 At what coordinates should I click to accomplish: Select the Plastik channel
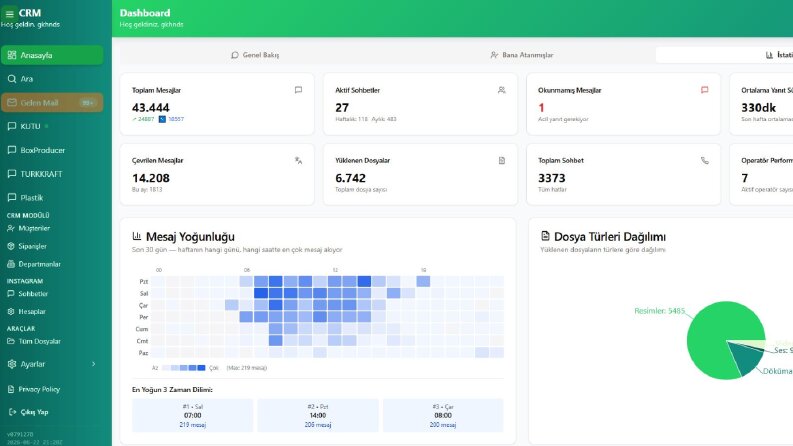pos(52,198)
